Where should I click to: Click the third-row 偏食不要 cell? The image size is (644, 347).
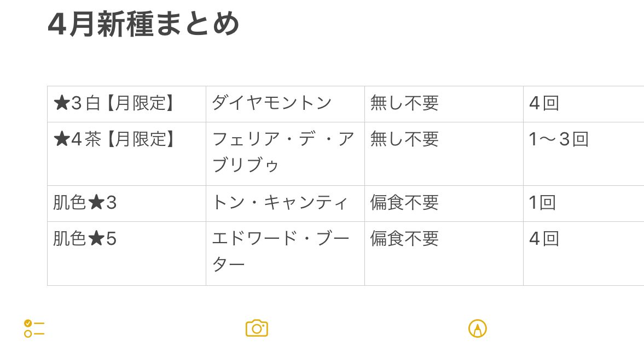tap(444, 203)
